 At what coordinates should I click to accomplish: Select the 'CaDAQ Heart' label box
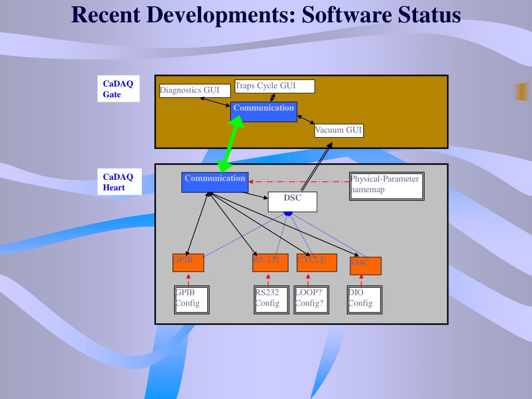(119, 182)
